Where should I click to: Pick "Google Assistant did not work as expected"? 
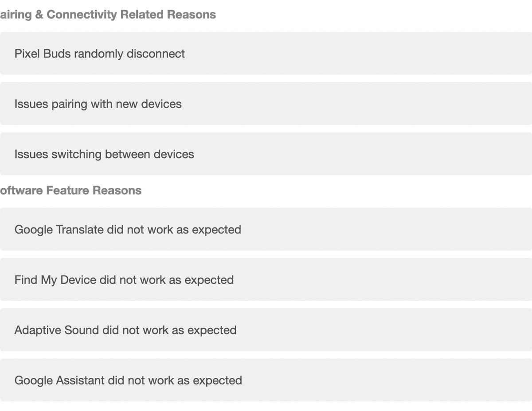click(128, 380)
